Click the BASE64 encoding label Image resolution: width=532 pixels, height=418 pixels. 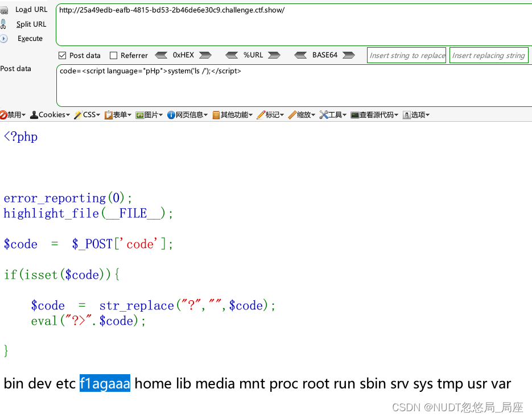(325, 55)
